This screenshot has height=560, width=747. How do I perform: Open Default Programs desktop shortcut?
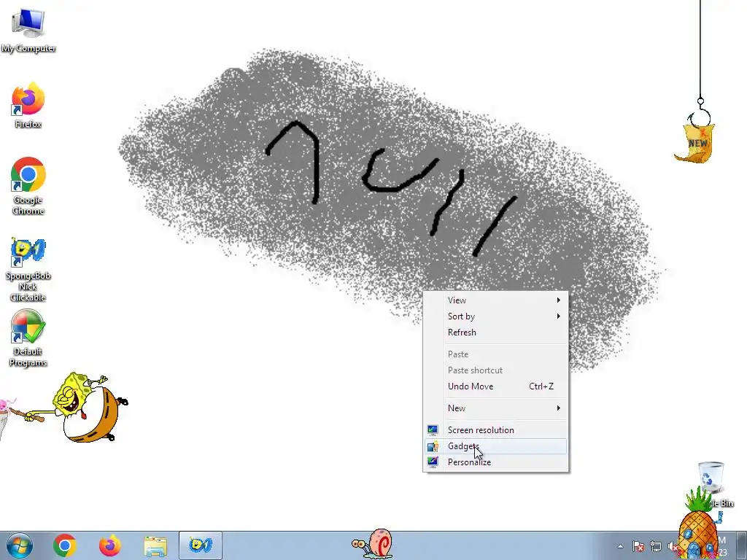point(28,338)
